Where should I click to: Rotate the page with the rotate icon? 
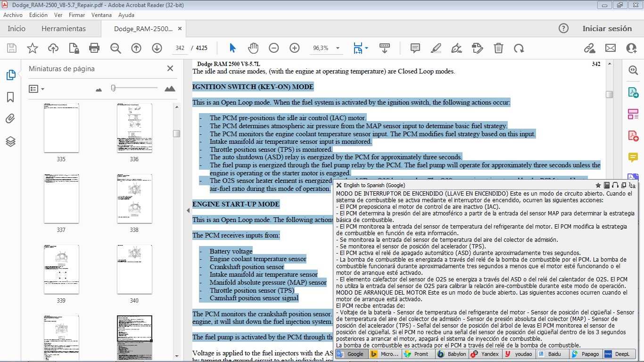(519, 48)
